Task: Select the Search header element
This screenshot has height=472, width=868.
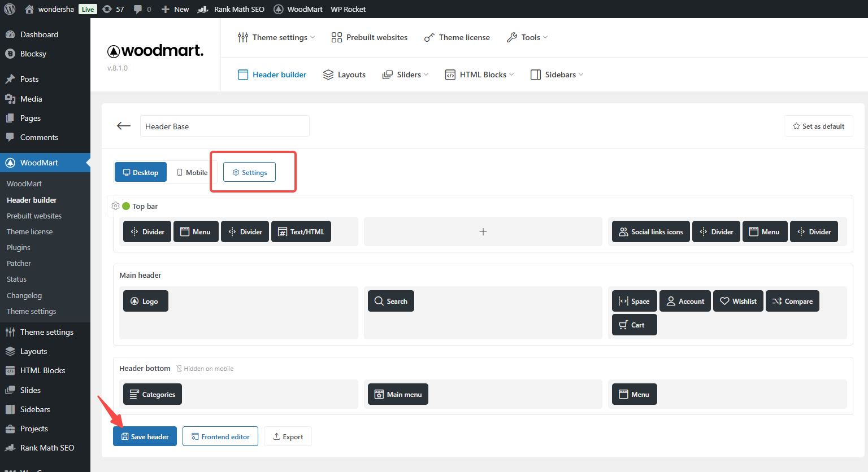Action: pos(390,301)
